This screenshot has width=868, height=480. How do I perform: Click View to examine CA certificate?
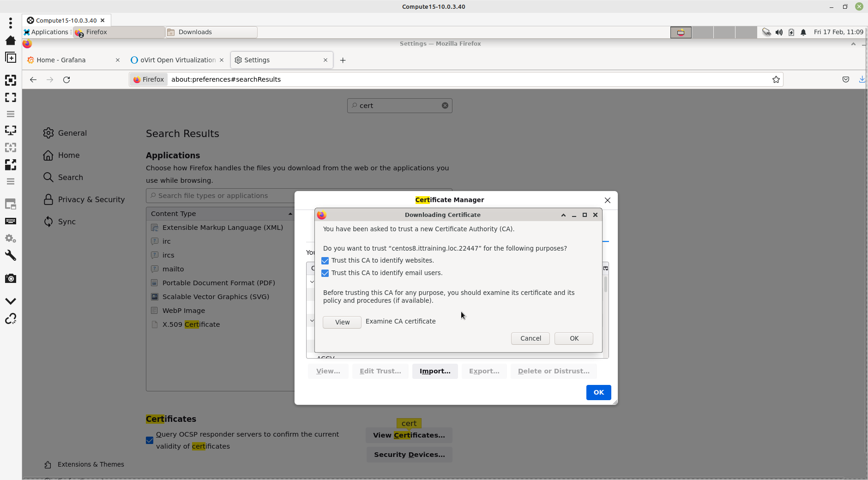pos(342,322)
